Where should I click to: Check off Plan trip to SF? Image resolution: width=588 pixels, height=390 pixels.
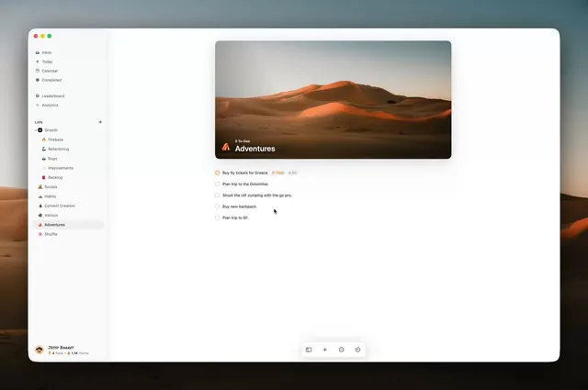pos(217,217)
